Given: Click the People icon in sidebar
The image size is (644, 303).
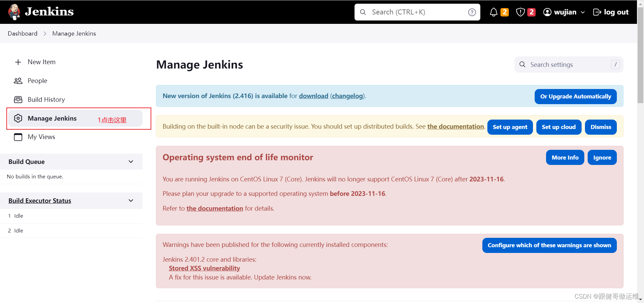Looking at the screenshot, I should tap(18, 81).
